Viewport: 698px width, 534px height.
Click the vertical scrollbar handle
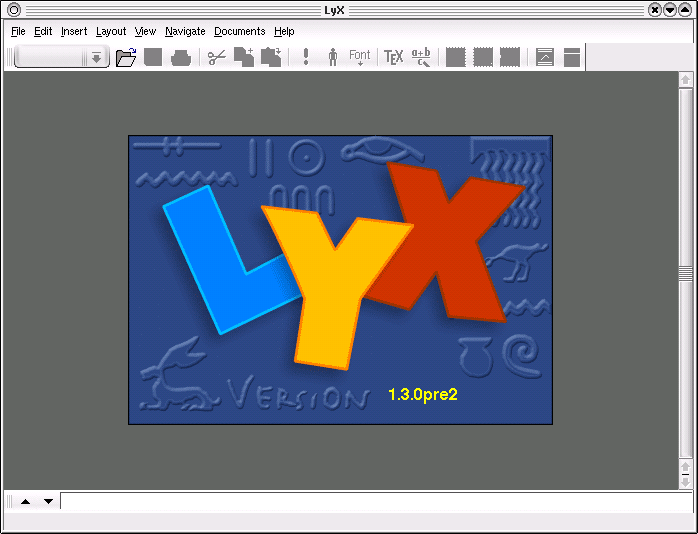click(x=685, y=273)
